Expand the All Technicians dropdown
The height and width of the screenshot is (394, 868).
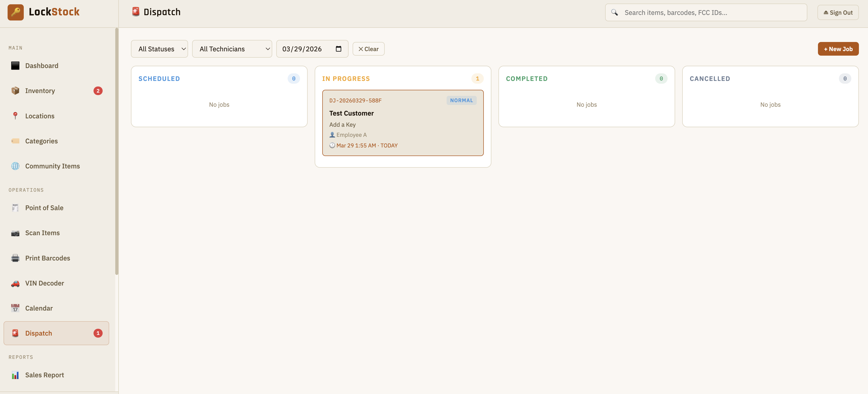click(x=232, y=49)
